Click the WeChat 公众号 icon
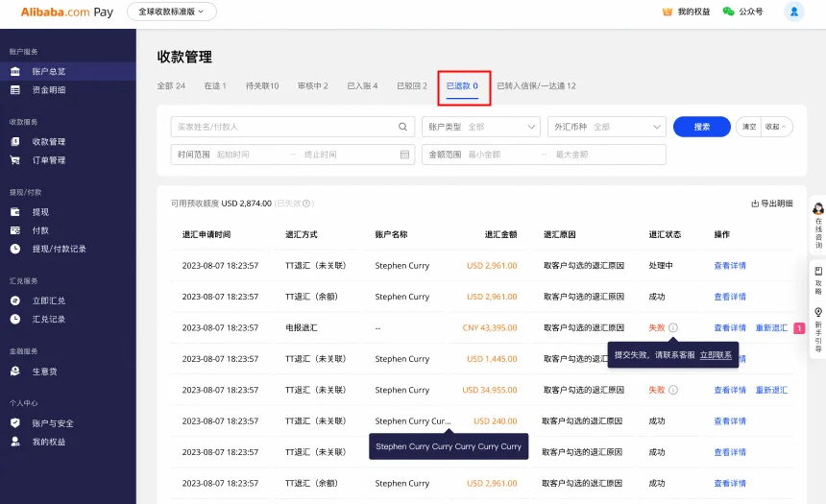The image size is (826, 504). click(x=728, y=12)
